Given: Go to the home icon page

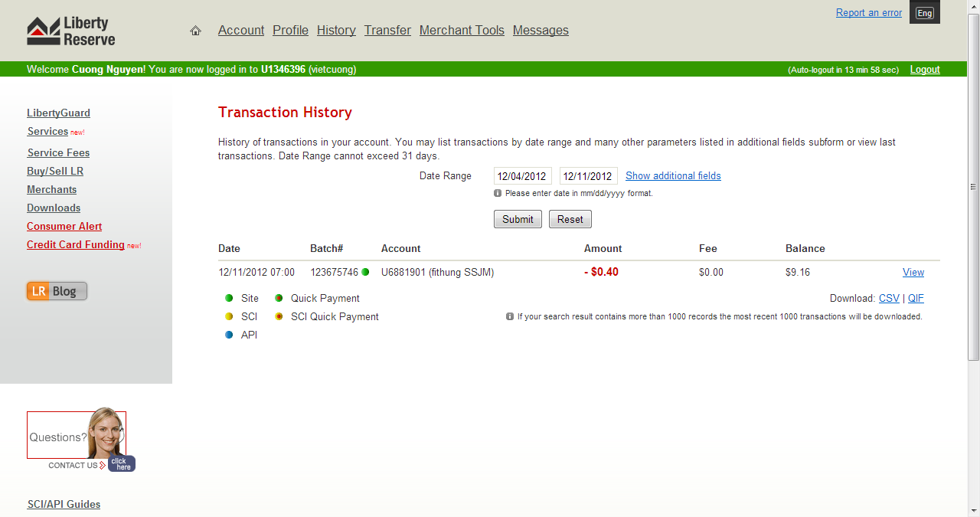Looking at the screenshot, I should tap(195, 31).
